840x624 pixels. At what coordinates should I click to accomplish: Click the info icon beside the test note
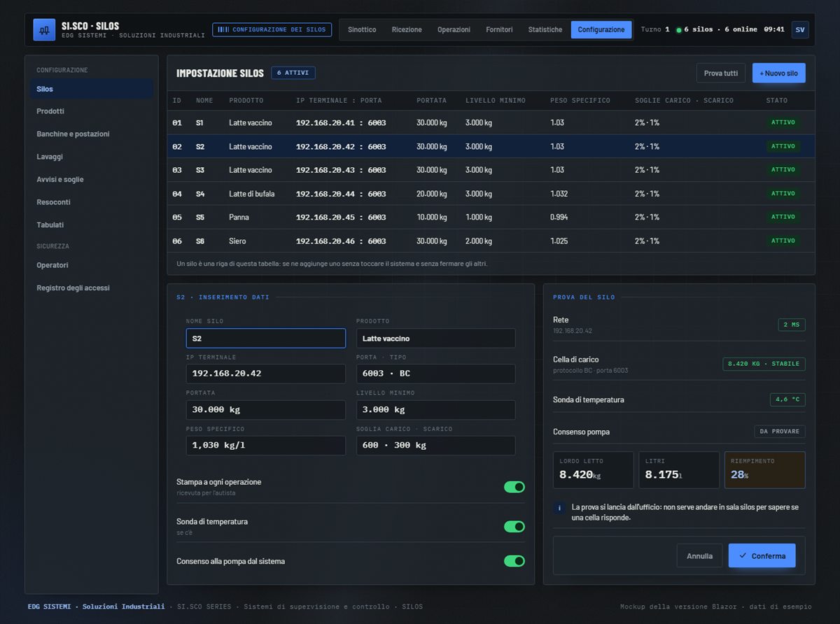[559, 508]
